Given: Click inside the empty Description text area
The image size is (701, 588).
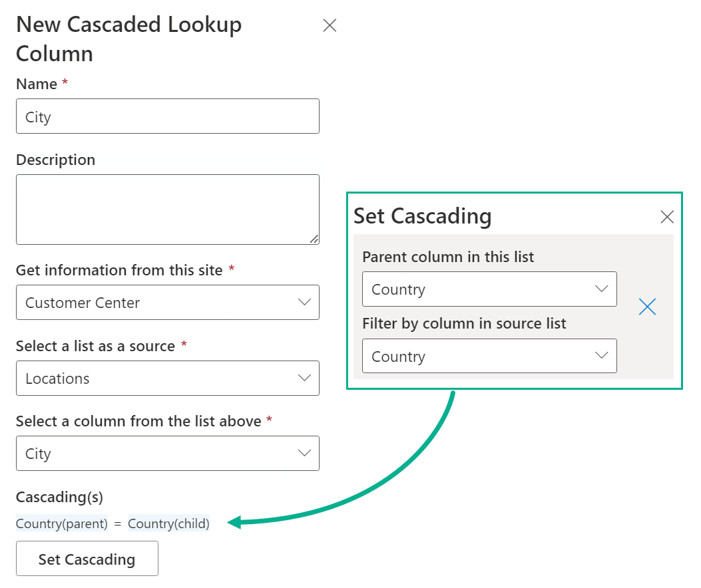Looking at the screenshot, I should [x=166, y=208].
